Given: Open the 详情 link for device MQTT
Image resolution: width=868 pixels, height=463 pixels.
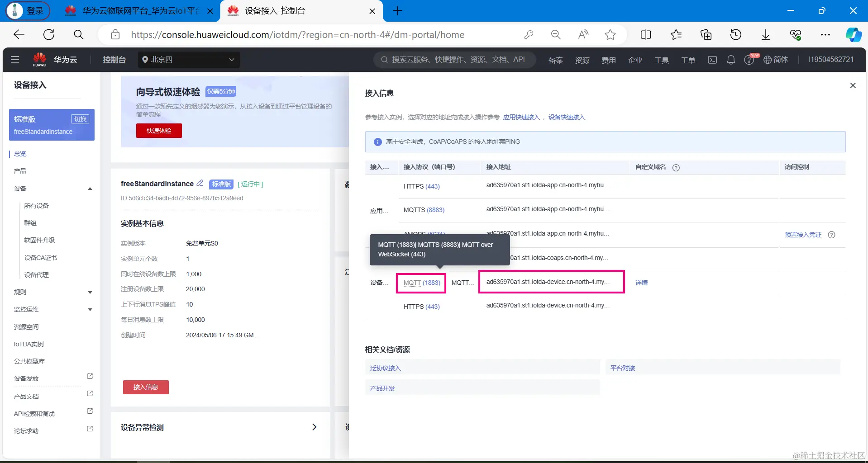Looking at the screenshot, I should point(641,283).
